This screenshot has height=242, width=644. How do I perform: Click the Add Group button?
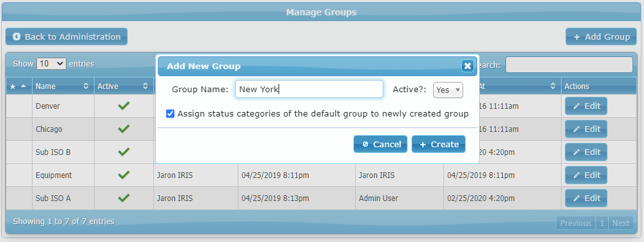602,36
